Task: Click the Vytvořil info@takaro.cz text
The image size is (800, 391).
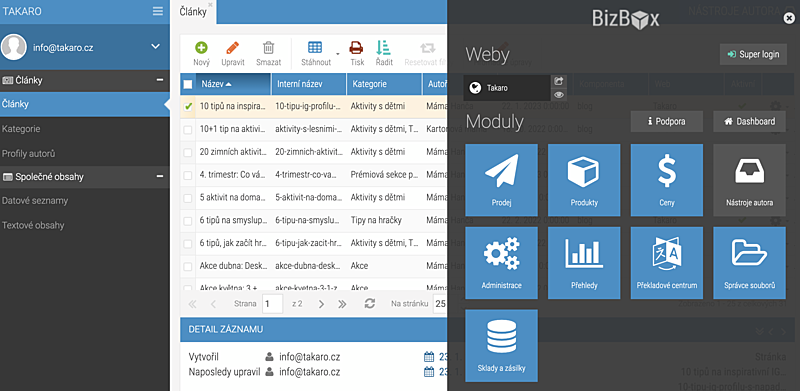Action: pos(310,357)
